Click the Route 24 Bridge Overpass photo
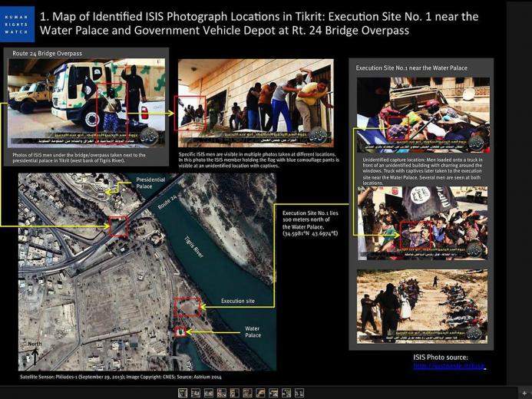Screen dimensions: 532x399 pos(87,103)
